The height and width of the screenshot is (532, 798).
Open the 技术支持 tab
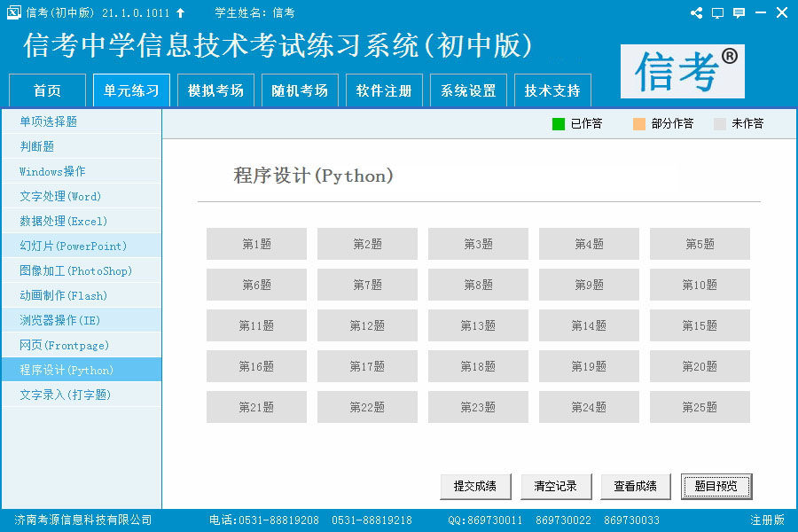552,90
